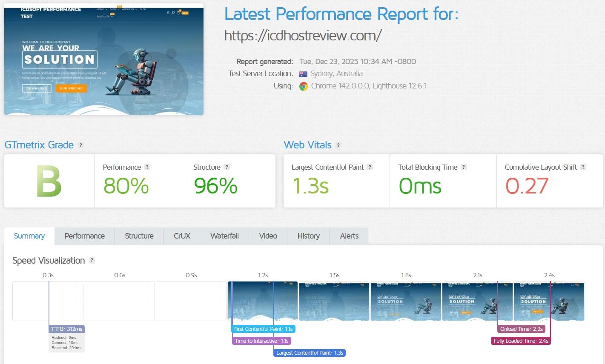Image resolution: width=605 pixels, height=364 pixels.
Task: Click Chrome 142.0.0.0, Lighthouse 12.6.1 text
Action: pos(368,86)
